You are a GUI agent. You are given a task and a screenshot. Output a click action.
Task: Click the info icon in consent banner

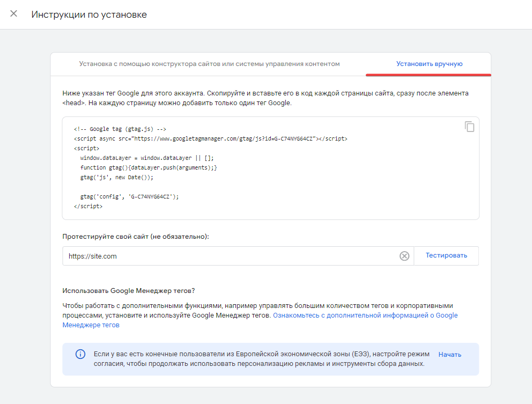(x=80, y=354)
